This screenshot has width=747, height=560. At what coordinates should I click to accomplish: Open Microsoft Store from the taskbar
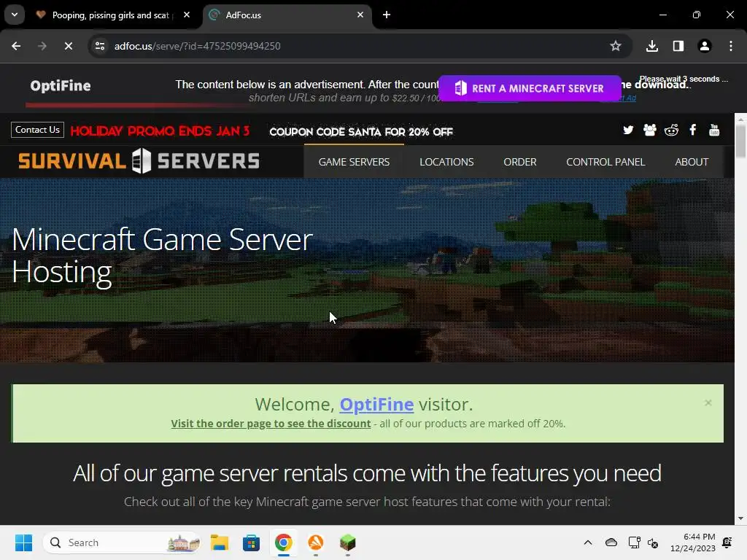point(251,542)
